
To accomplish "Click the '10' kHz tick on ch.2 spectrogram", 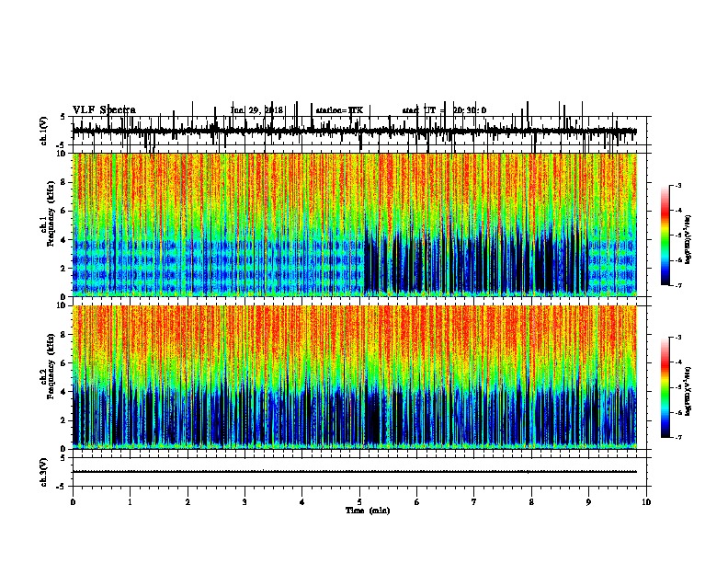I will coord(63,305).
